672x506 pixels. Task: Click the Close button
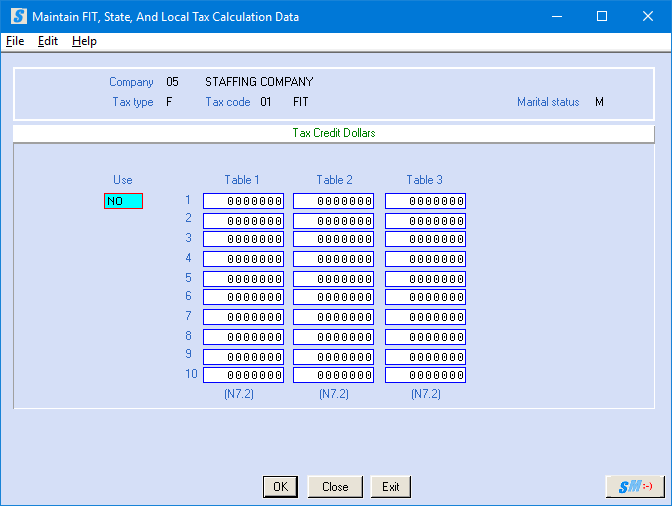(335, 487)
